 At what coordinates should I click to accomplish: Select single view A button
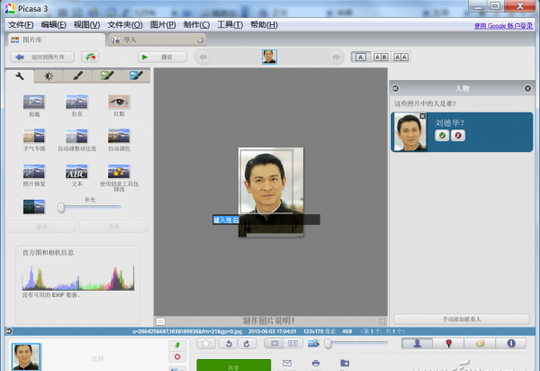click(361, 57)
